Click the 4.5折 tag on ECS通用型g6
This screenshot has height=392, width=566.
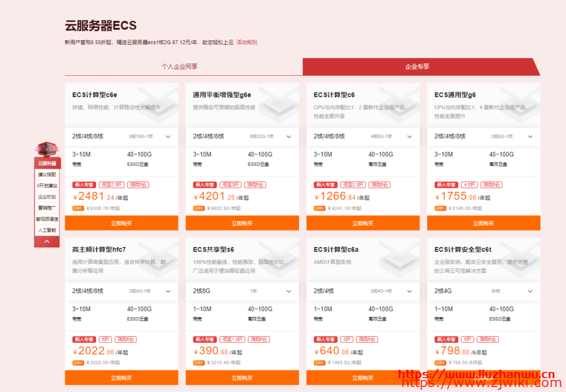tap(470, 185)
